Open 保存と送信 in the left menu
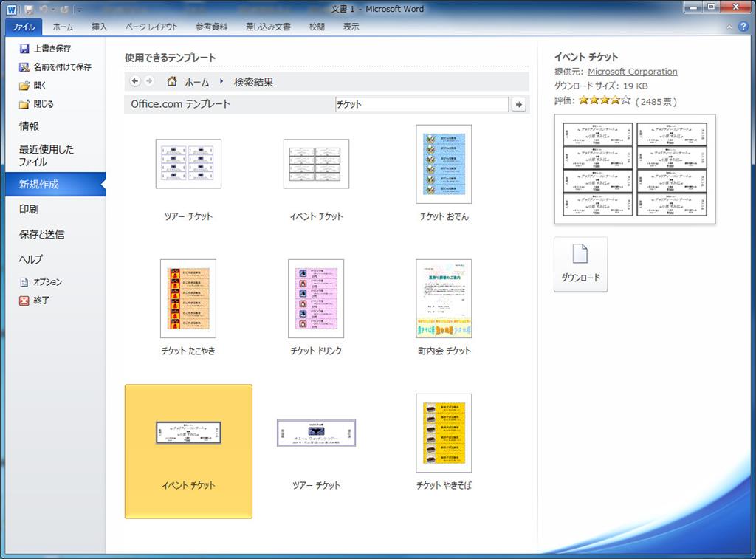 (41, 234)
